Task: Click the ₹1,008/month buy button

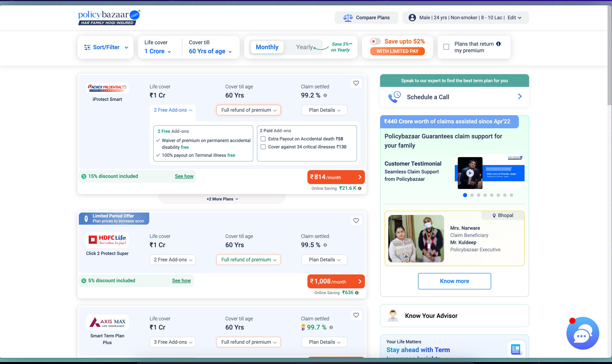Action: (336, 281)
